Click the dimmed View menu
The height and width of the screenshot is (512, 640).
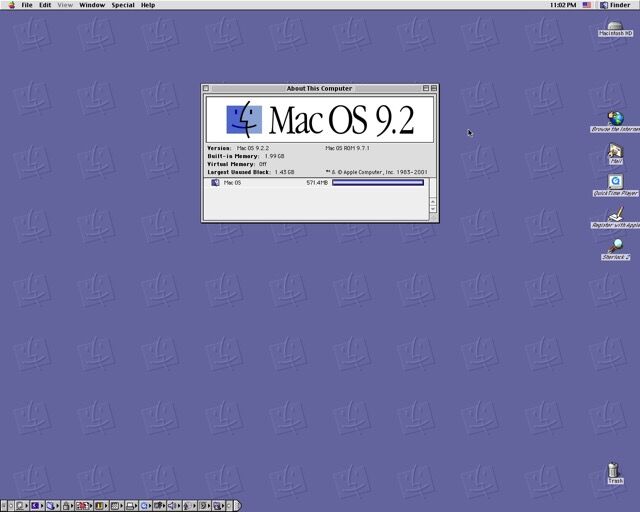(65, 5)
